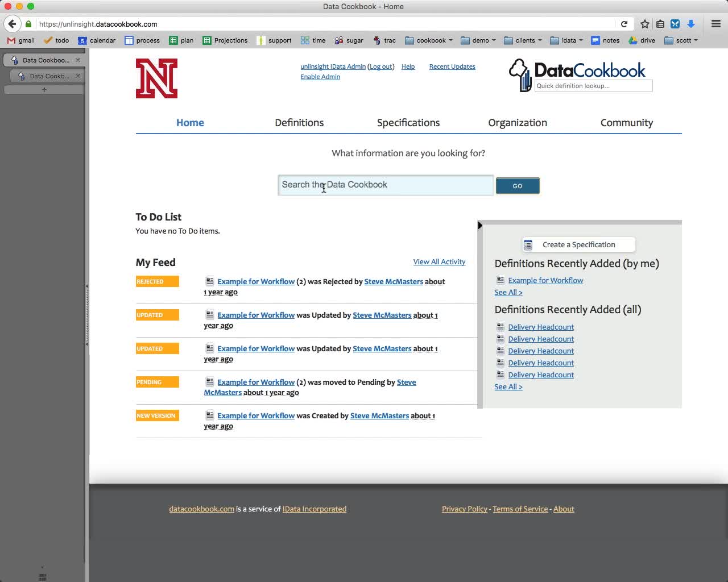Click the blue download arrow icon
Screen dimensions: 728x582
[691, 24]
